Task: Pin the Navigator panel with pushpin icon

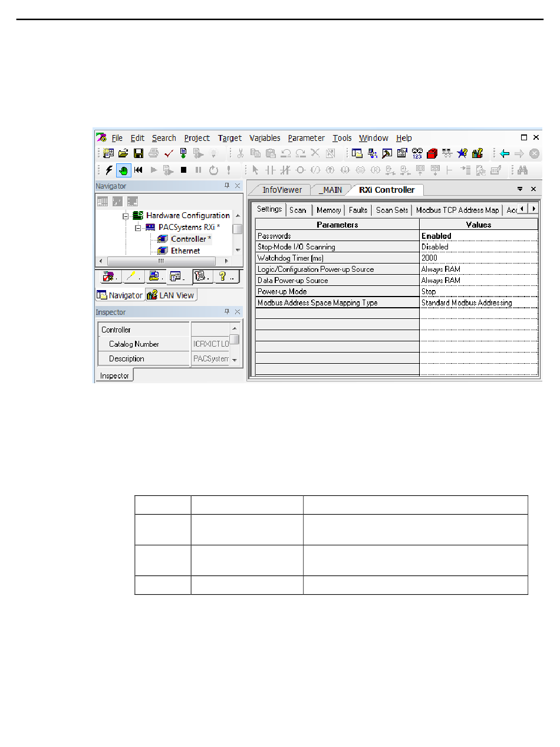Action: pos(226,185)
